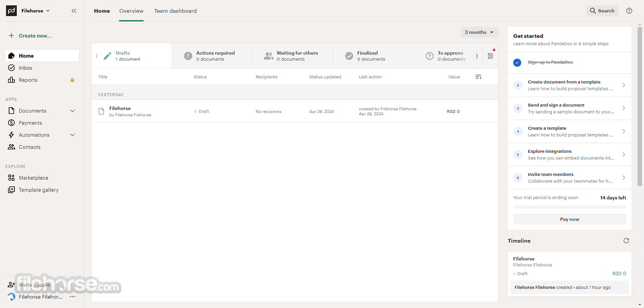
Task: Expand arrow for Create a template
Action: 624,131
